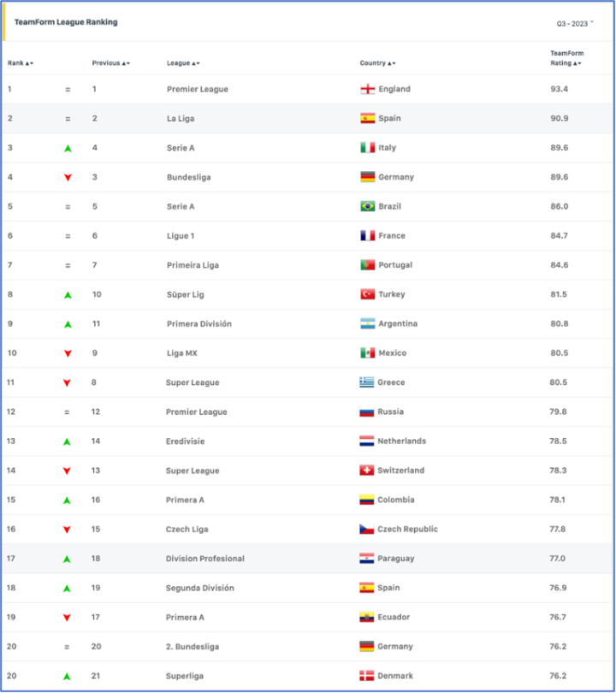Sort by League column header

tap(183, 63)
